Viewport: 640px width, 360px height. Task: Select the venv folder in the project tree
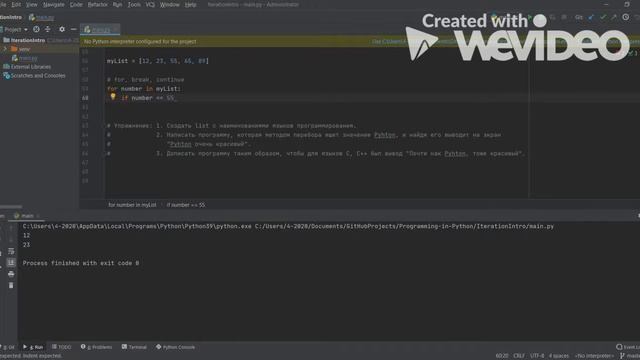[20, 49]
